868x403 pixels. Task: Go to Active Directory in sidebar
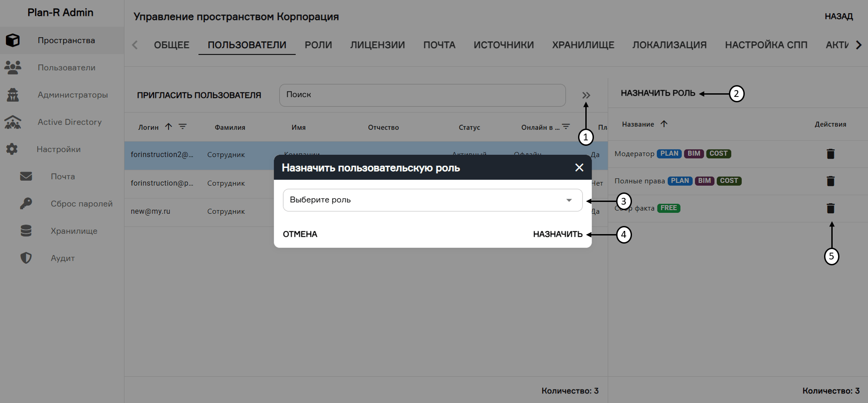(x=69, y=122)
